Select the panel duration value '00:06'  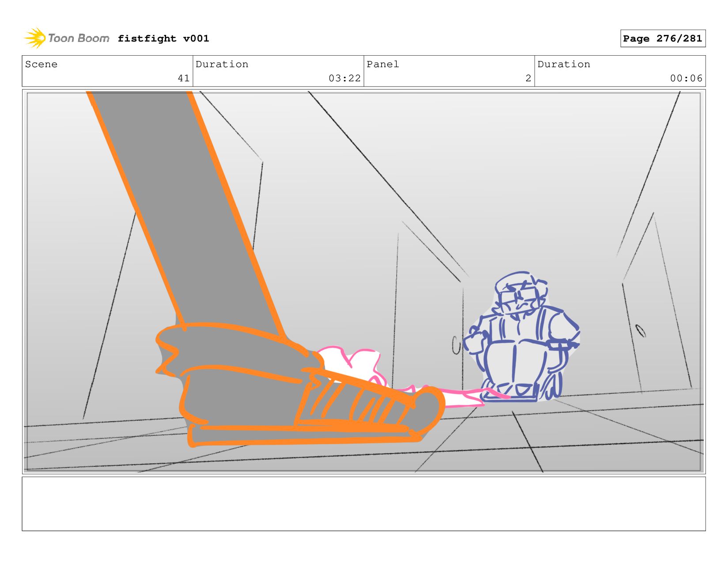[686, 78]
